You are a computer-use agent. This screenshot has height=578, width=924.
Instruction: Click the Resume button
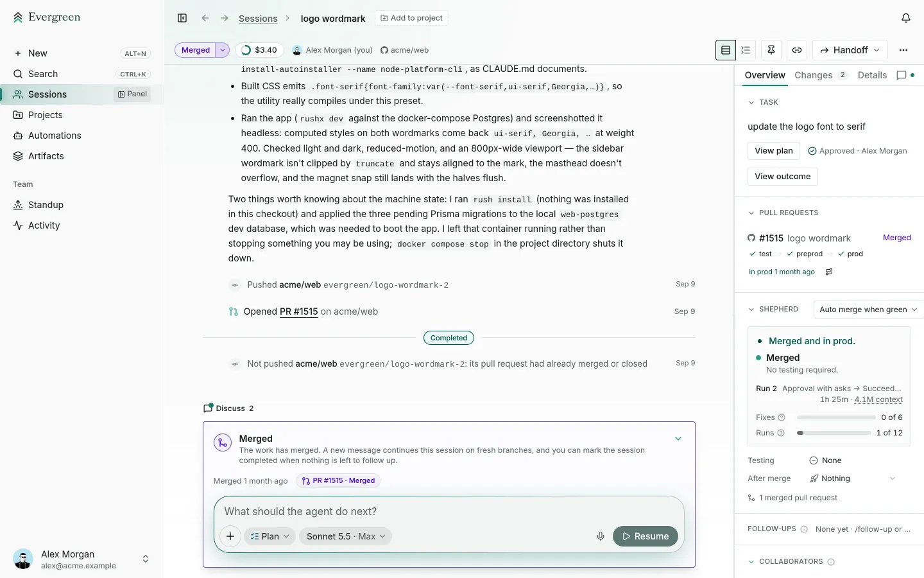coord(646,536)
